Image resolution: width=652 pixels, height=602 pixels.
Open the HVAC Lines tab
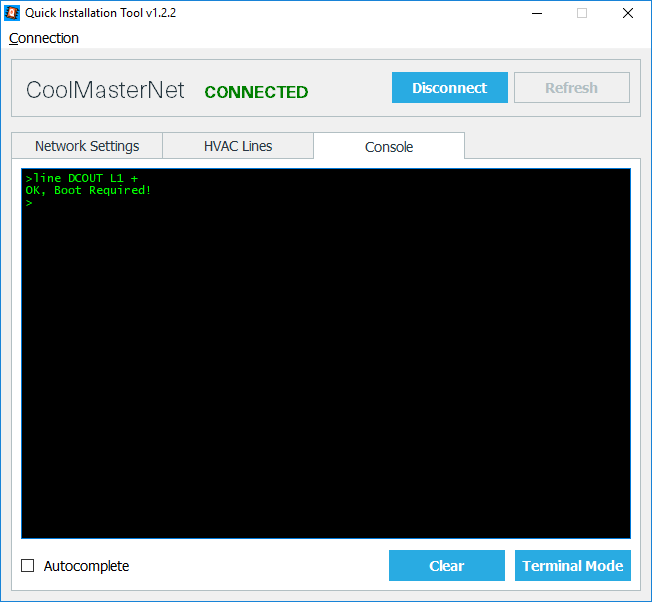[x=238, y=146]
